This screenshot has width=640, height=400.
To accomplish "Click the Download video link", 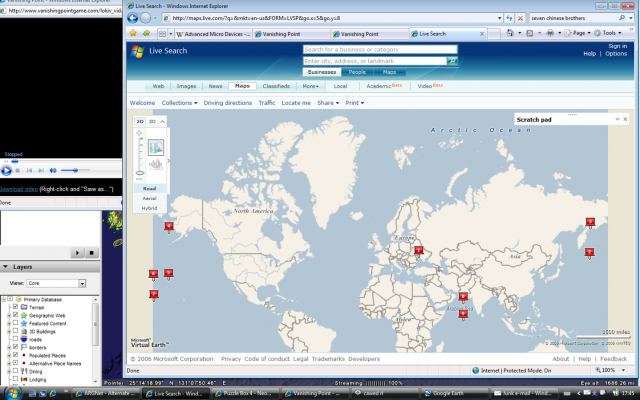I will pos(19,189).
